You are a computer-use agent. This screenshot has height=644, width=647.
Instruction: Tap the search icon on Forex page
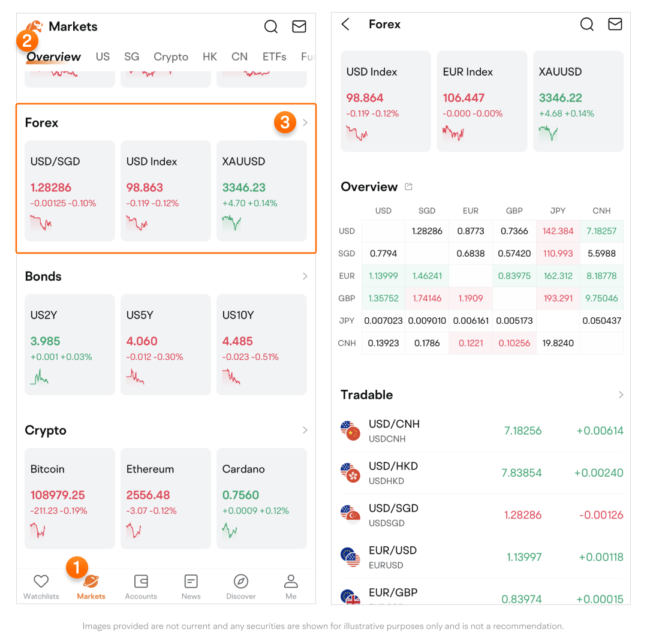click(x=587, y=24)
